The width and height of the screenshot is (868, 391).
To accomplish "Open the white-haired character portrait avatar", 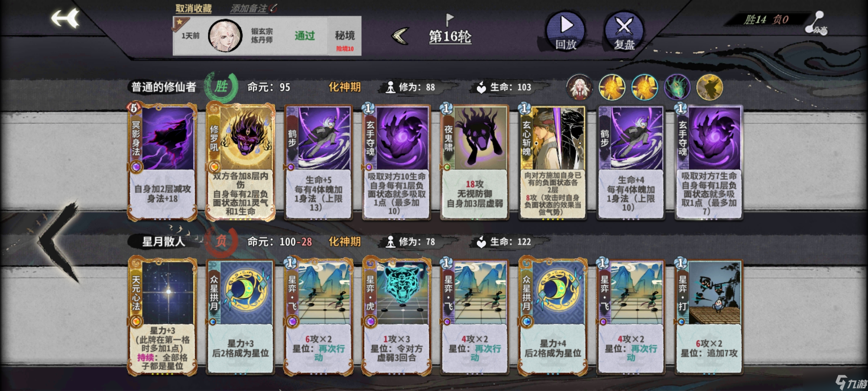I will [225, 35].
